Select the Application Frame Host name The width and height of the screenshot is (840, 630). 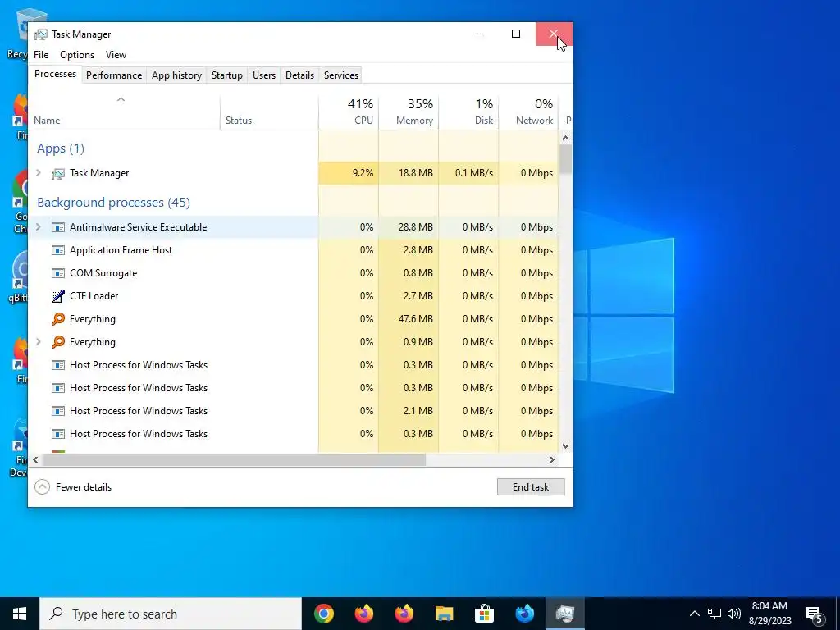point(121,250)
